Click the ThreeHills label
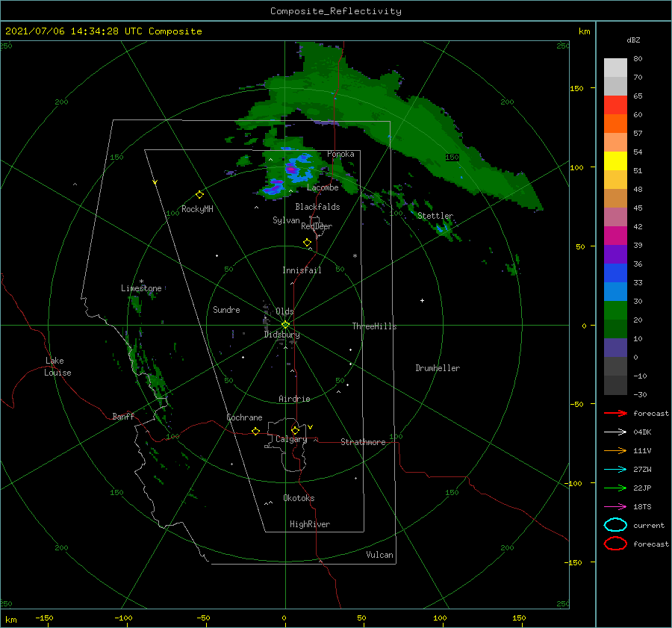The width and height of the screenshot is (672, 628). (x=374, y=326)
